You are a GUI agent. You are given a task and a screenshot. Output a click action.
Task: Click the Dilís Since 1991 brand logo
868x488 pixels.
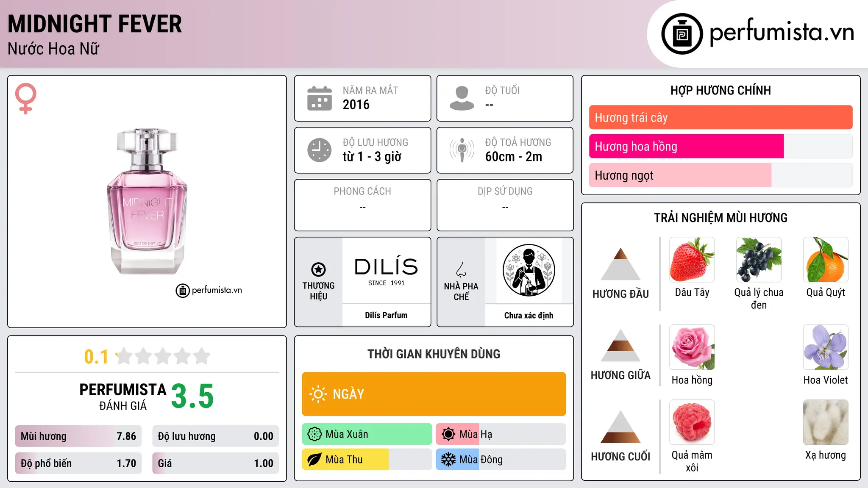pyautogui.click(x=386, y=271)
